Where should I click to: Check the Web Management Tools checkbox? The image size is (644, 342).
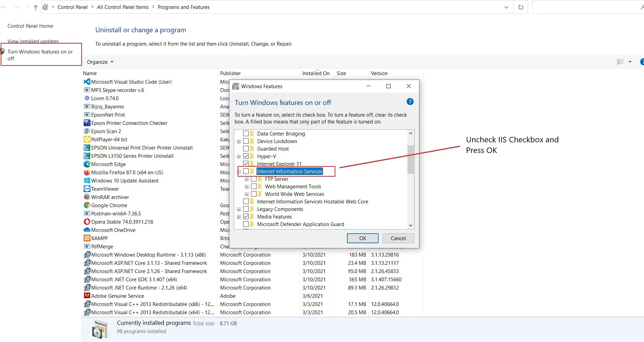pos(254,186)
